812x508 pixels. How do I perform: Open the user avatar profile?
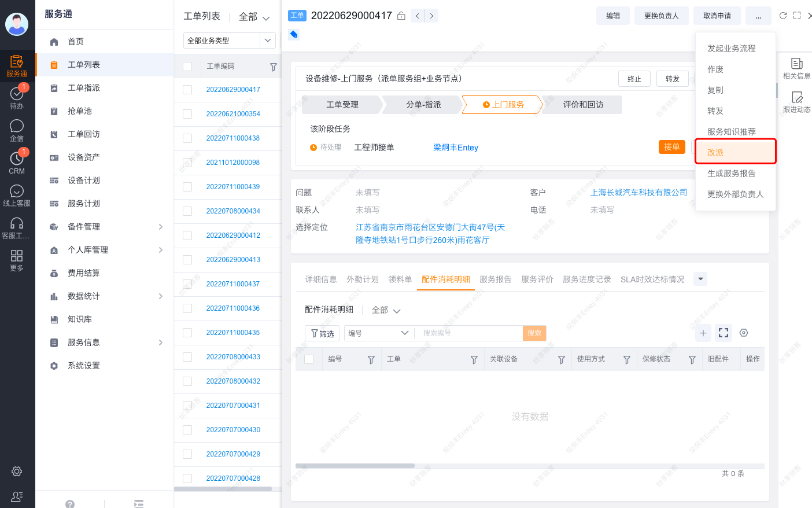(17, 24)
